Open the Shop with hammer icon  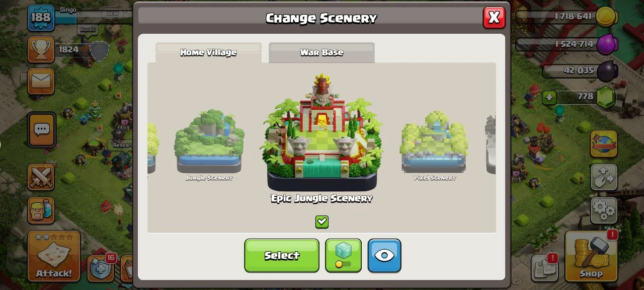(x=591, y=256)
